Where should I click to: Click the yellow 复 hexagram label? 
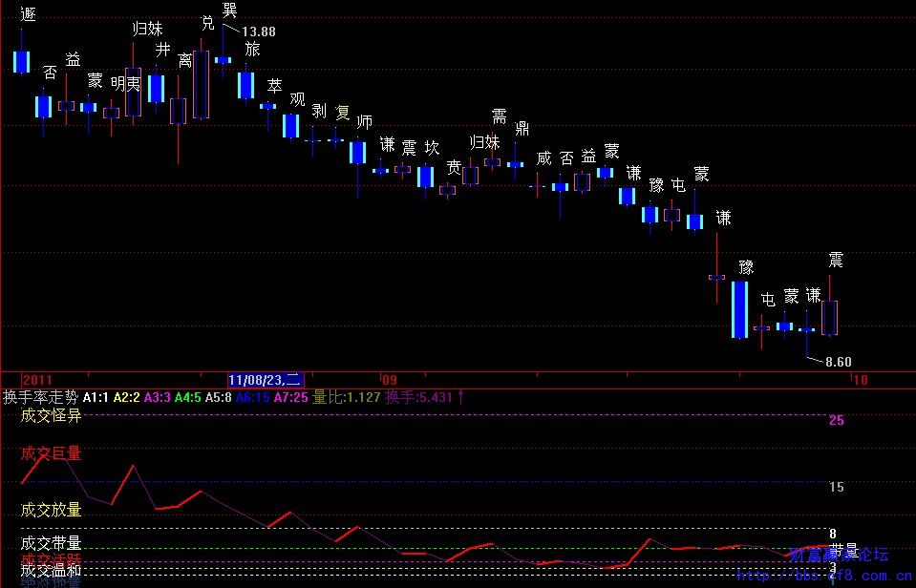pyautogui.click(x=343, y=112)
